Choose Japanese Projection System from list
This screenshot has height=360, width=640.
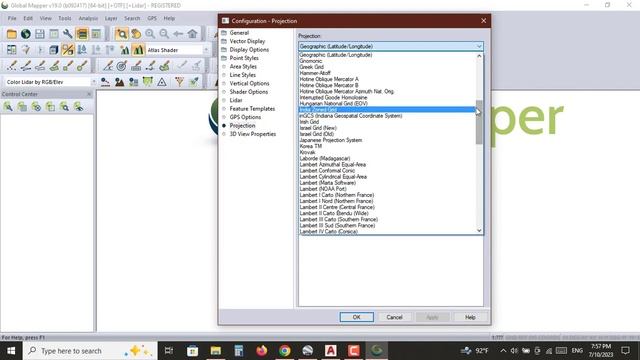(331, 140)
